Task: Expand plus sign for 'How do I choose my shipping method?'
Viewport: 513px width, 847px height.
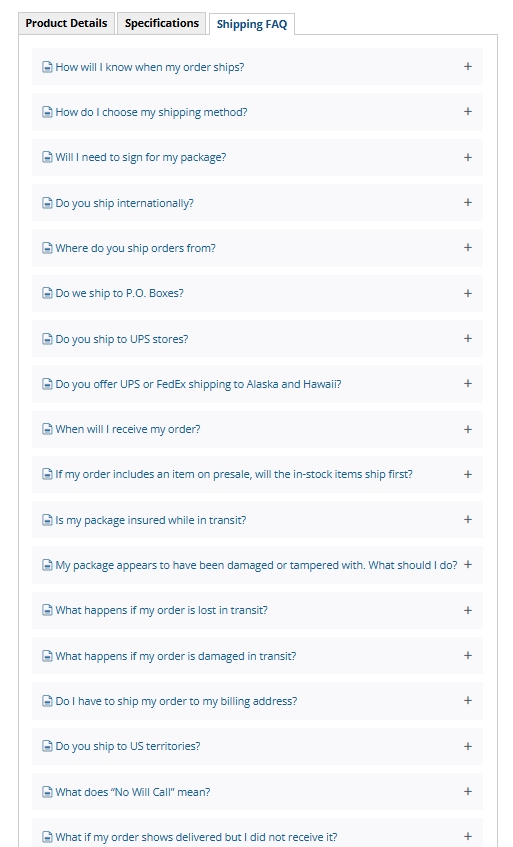Action: tap(468, 112)
